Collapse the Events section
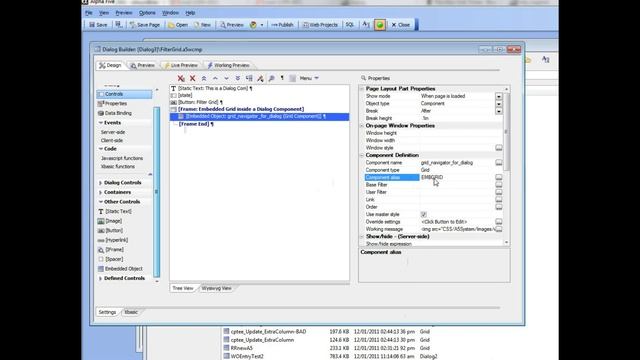This screenshot has height=360, width=640. 100,123
